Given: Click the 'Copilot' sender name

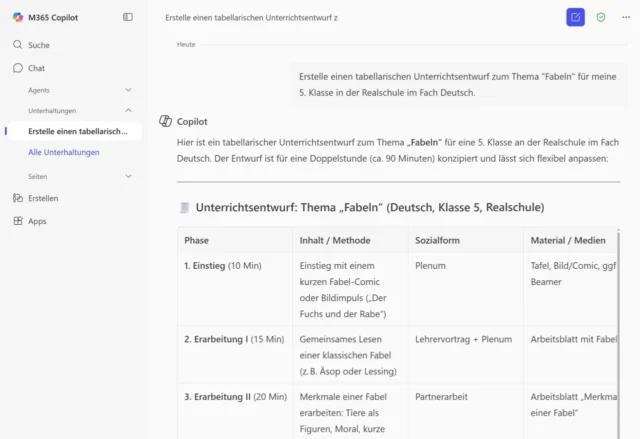Looking at the screenshot, I should point(192,122).
